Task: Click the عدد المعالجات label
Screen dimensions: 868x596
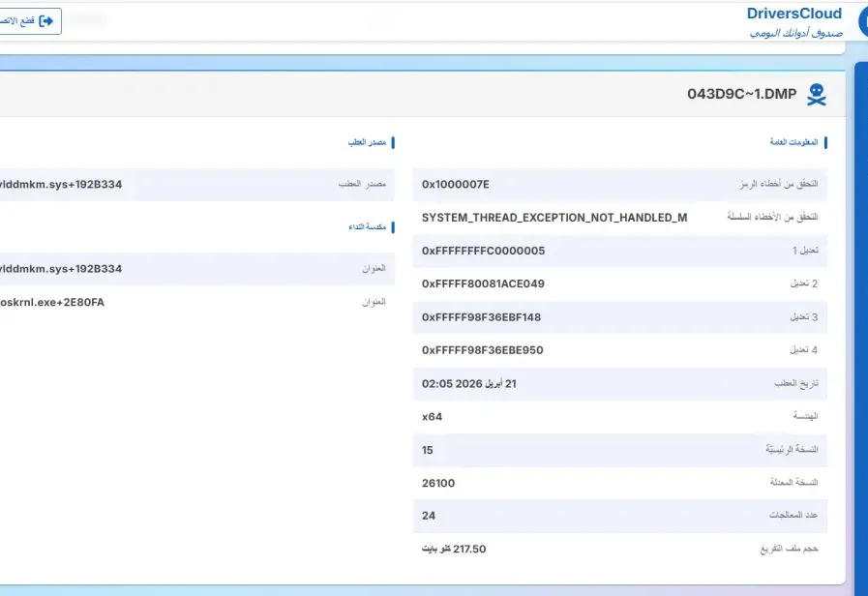Action: click(793, 515)
